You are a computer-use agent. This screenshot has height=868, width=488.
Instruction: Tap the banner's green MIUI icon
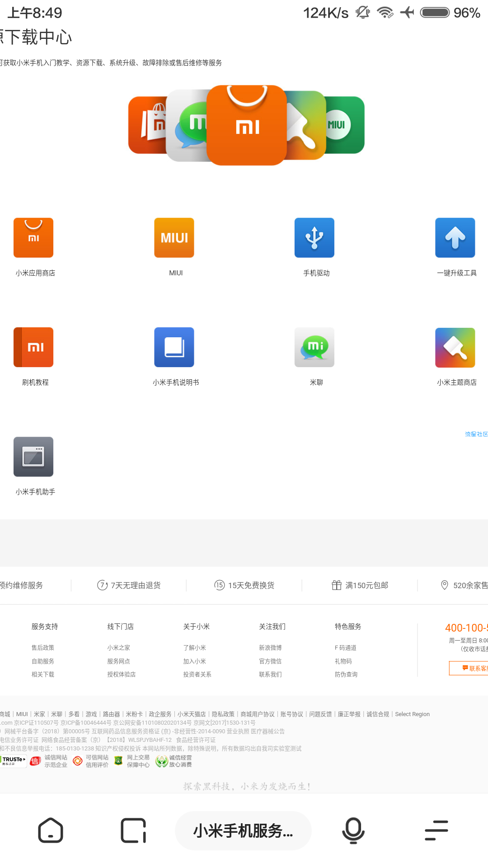[x=345, y=125]
